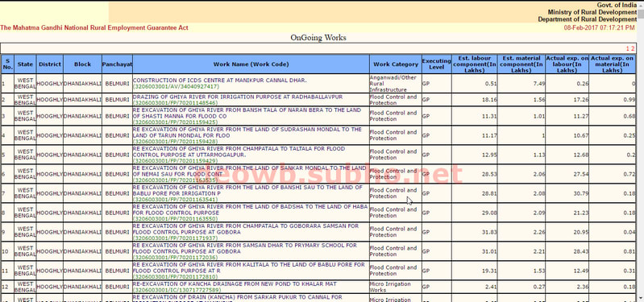
Task: Click 'DRAZING OF GHIYA RIVER' work name
Action: (x=238, y=97)
